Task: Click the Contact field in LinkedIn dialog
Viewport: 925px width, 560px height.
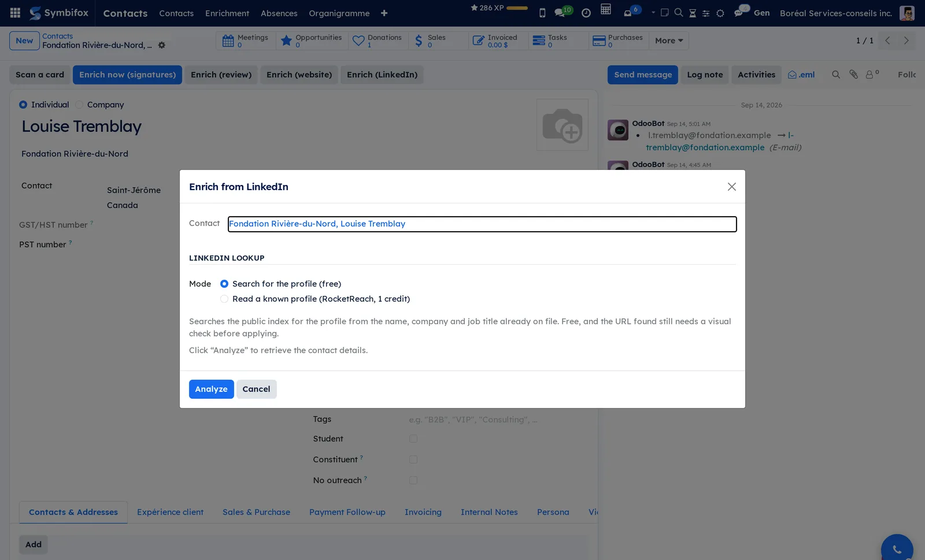Action: click(x=482, y=224)
